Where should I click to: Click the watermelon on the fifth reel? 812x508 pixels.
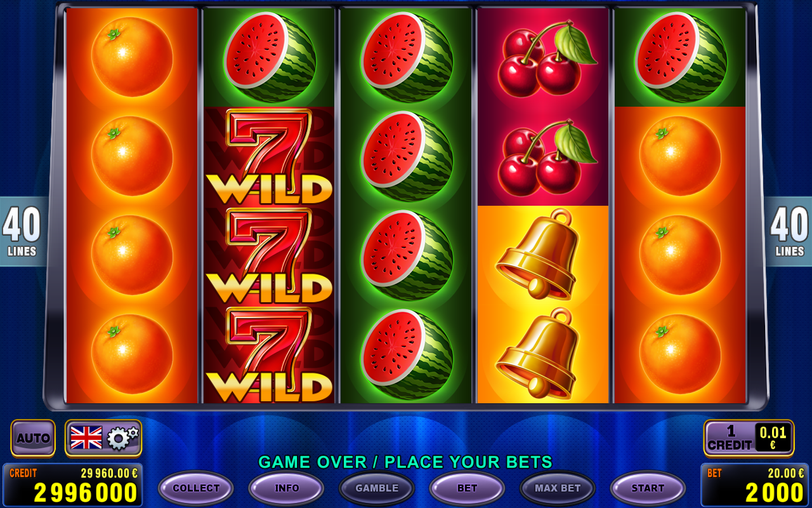(x=680, y=57)
